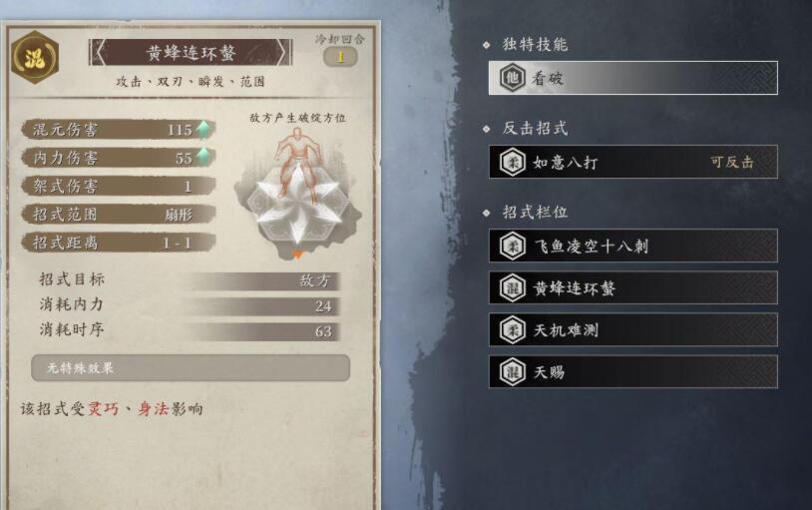Click the icon next to 飞鱼凌空十八刺

pos(513,246)
